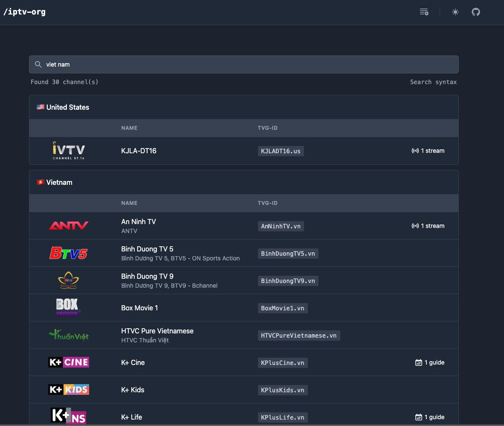
Task: Click the ANTV alternate name text
Action: coord(129,231)
